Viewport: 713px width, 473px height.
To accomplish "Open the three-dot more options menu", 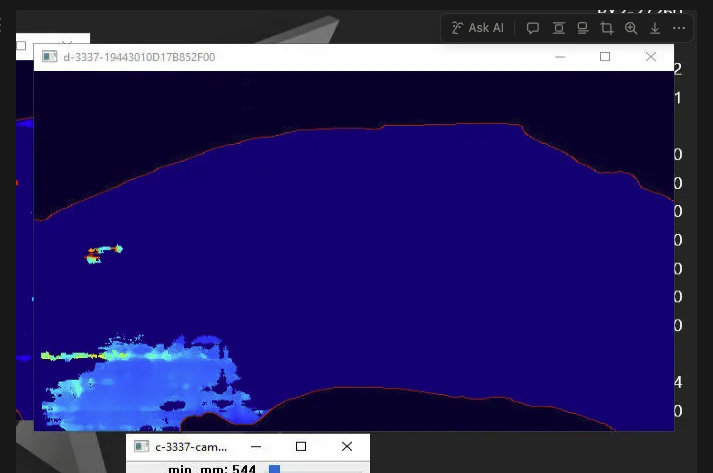I will 680,28.
